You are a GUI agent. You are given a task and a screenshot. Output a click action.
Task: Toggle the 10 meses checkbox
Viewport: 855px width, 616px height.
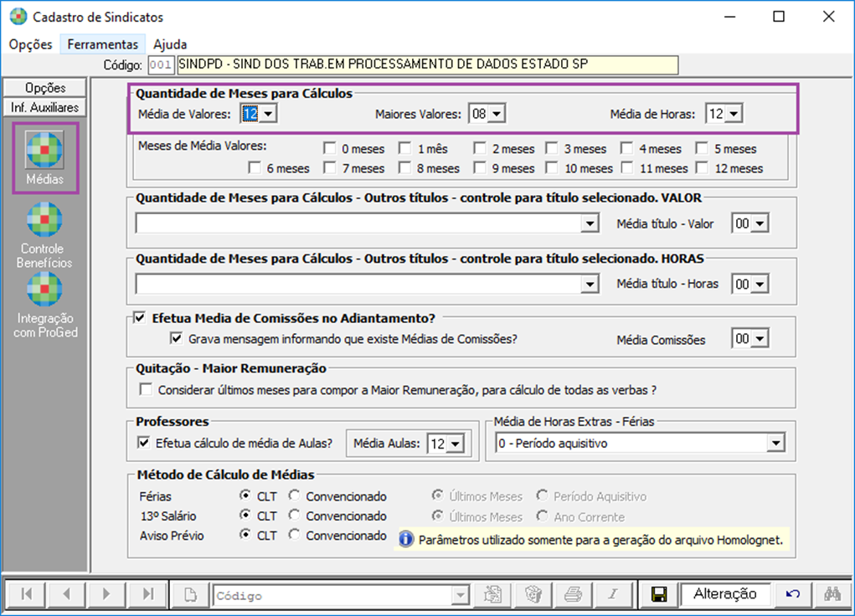coord(552,167)
